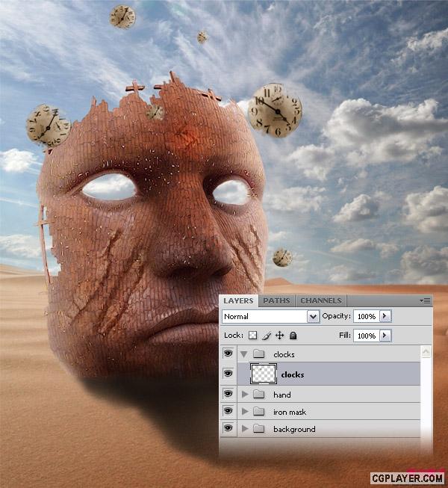This screenshot has height=488, width=448.
Task: Switch to the Layers tab
Action: pos(238,301)
